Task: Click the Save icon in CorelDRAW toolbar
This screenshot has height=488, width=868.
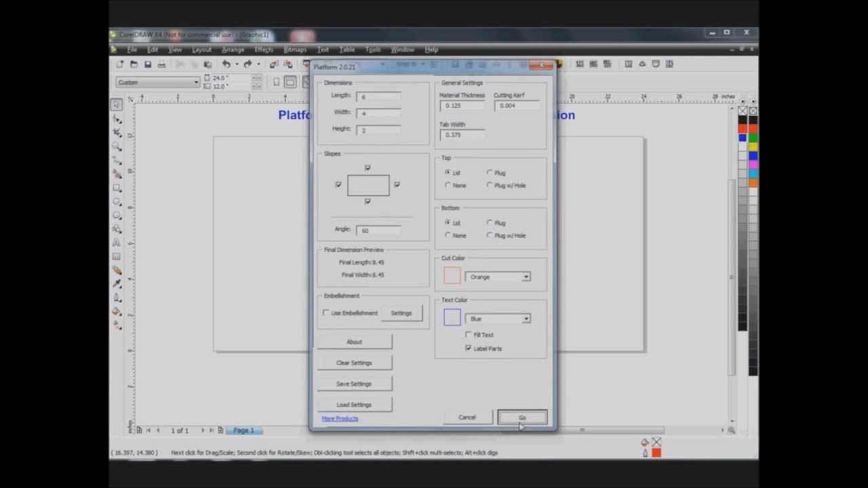Action: click(x=147, y=64)
